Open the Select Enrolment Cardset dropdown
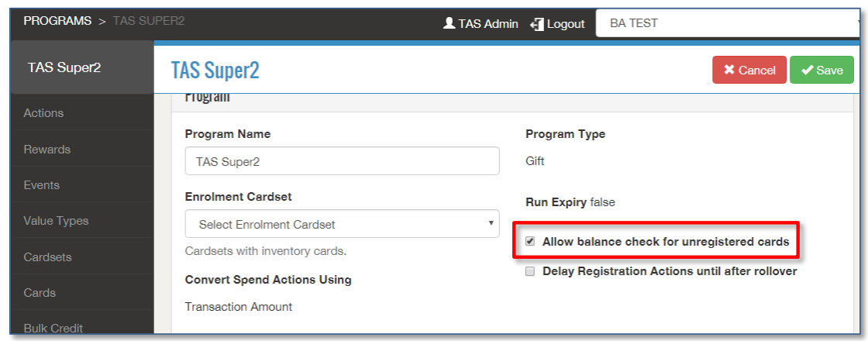The width and height of the screenshot is (868, 341). coord(342,225)
